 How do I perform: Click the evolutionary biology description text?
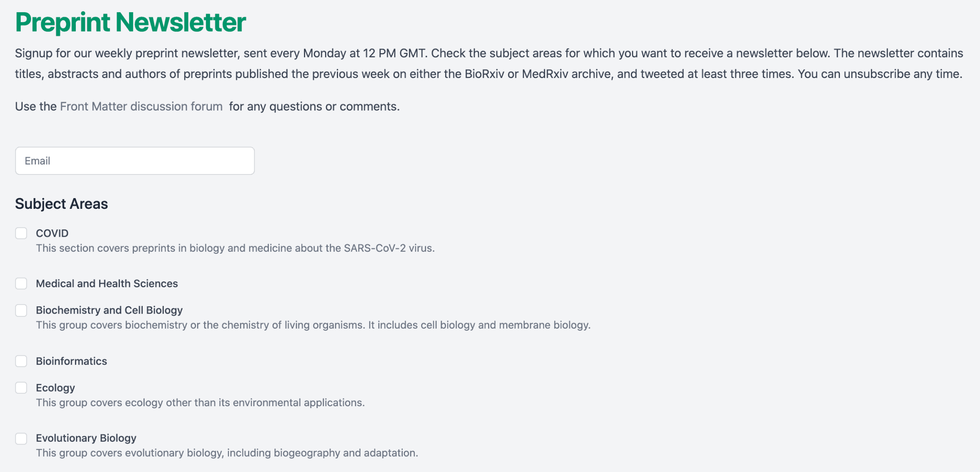coord(227,453)
